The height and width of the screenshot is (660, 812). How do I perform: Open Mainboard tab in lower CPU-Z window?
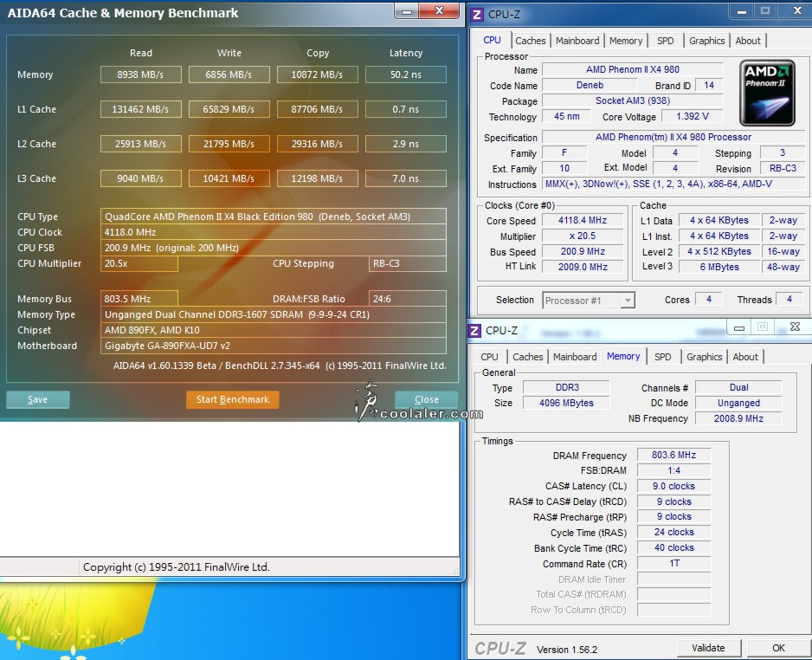point(575,357)
